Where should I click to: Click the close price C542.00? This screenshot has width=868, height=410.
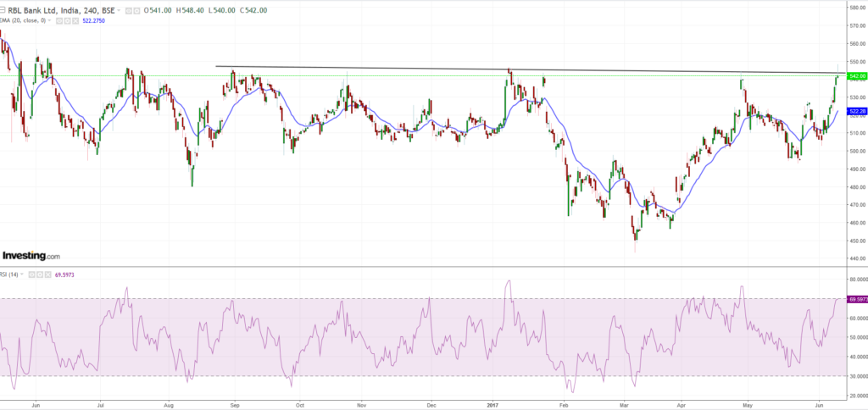point(253,10)
